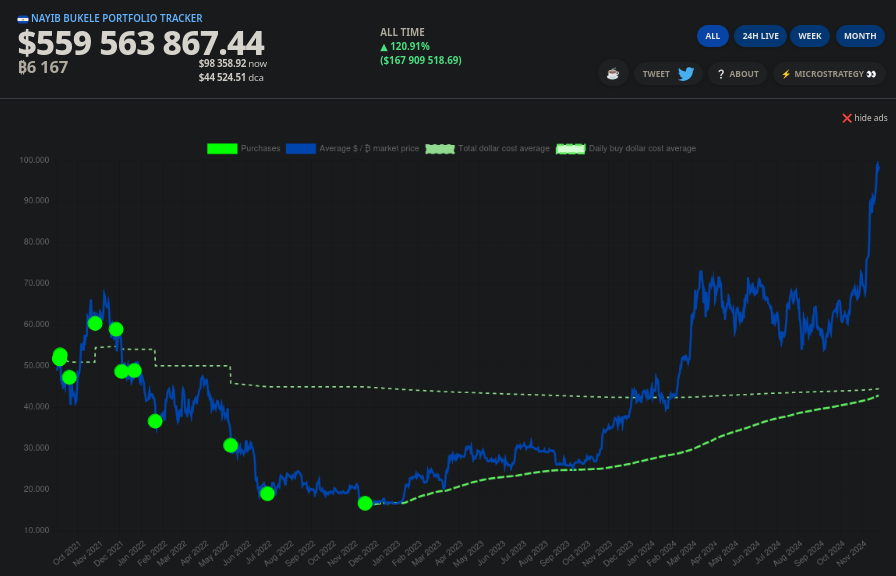The image size is (896, 576).
Task: Click the blue market price legend swatch
Action: pos(301,149)
